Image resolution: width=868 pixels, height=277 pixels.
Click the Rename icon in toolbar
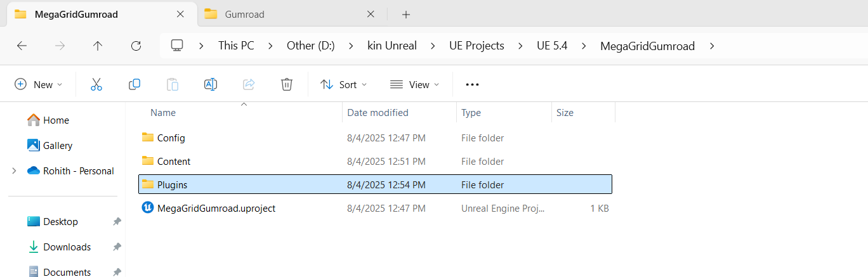(x=211, y=84)
